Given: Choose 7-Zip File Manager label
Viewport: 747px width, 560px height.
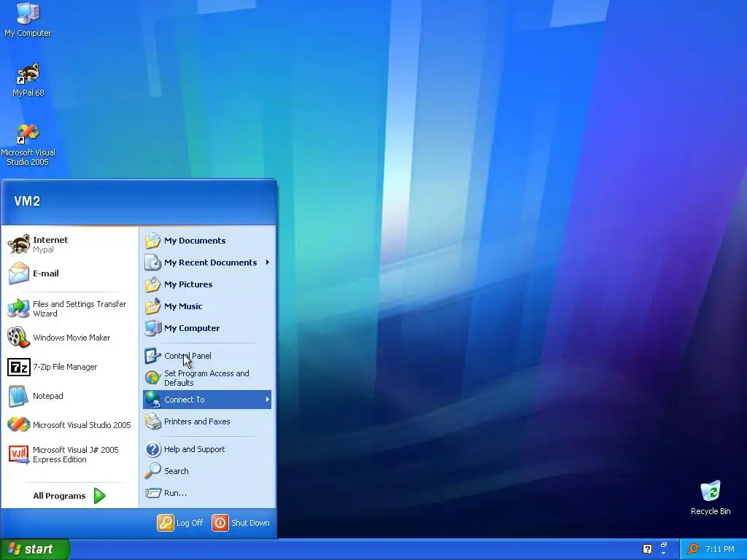Looking at the screenshot, I should (x=65, y=367).
